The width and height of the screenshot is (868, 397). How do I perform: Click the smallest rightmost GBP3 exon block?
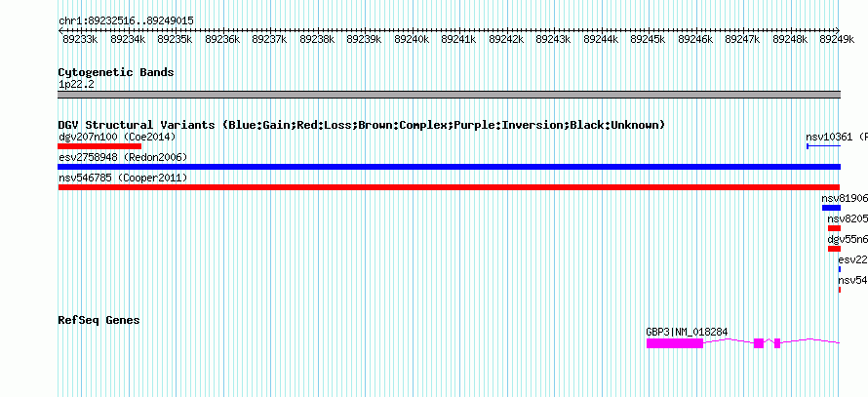777,343
